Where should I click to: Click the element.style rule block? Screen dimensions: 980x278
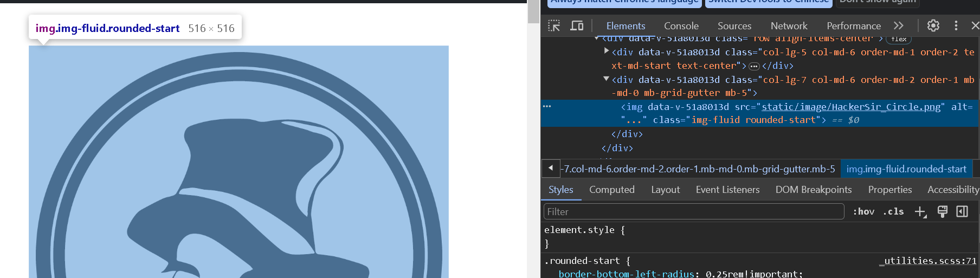[760, 237]
